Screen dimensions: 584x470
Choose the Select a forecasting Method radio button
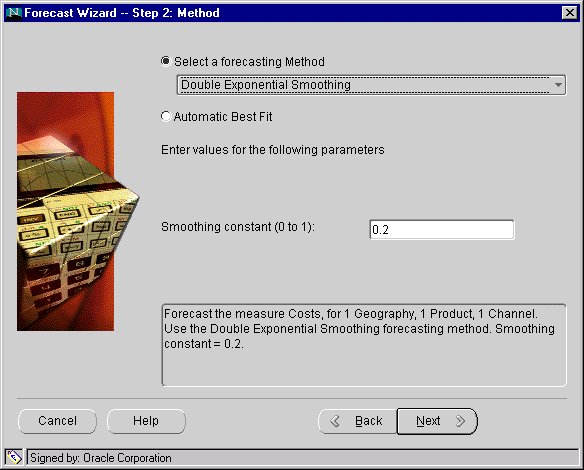166,61
